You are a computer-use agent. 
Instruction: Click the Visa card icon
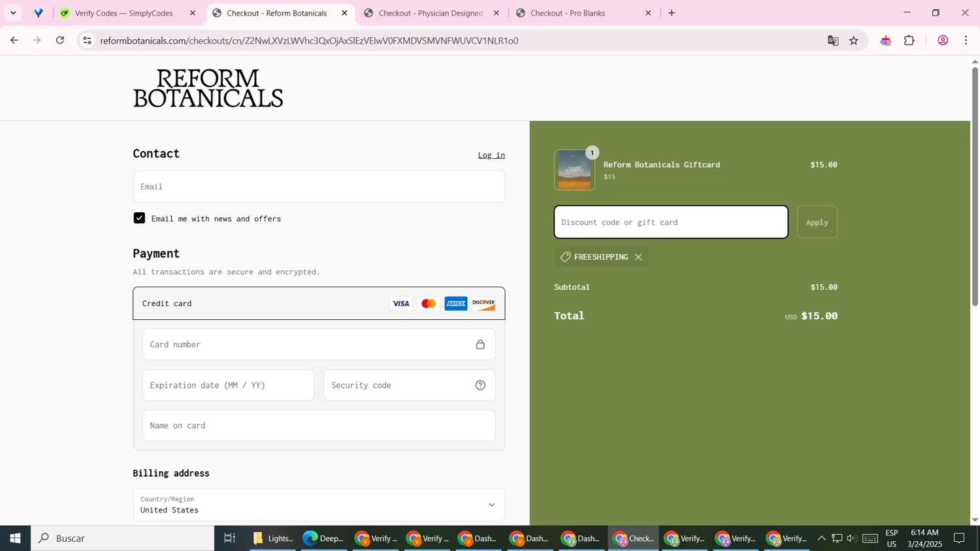[401, 304]
